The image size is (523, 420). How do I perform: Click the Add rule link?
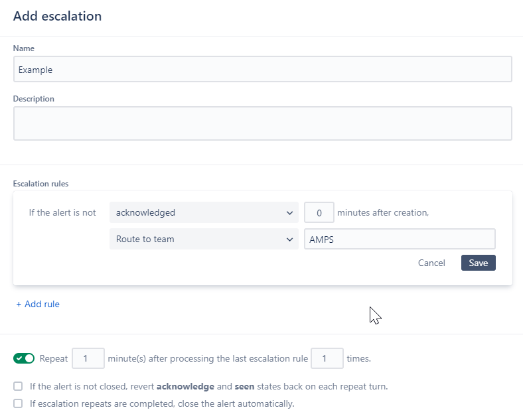38,304
